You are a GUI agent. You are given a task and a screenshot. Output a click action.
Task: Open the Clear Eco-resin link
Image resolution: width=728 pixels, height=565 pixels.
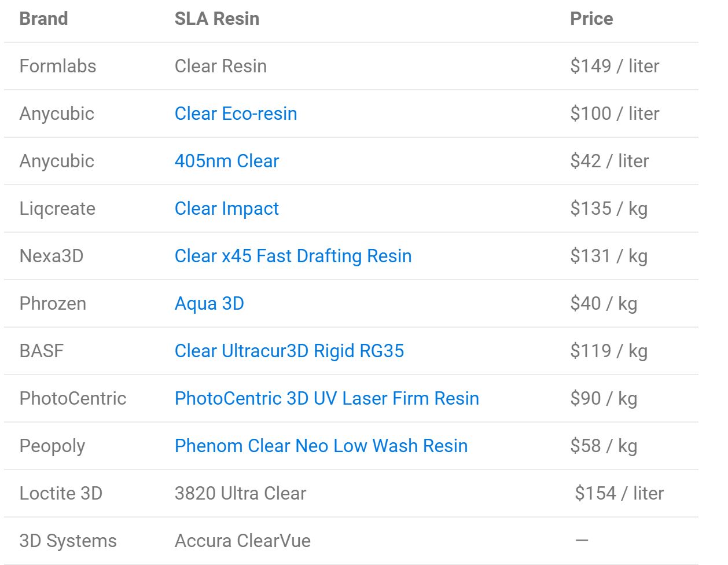tap(236, 113)
